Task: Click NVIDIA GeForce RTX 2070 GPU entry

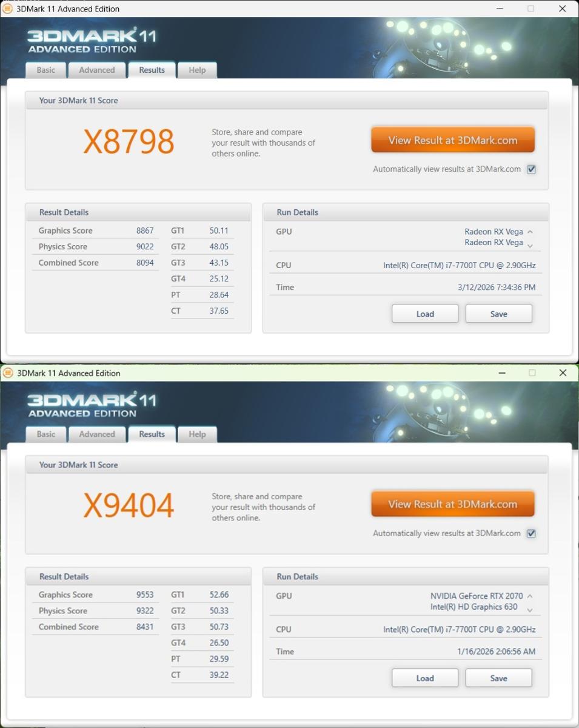Action: click(x=477, y=596)
